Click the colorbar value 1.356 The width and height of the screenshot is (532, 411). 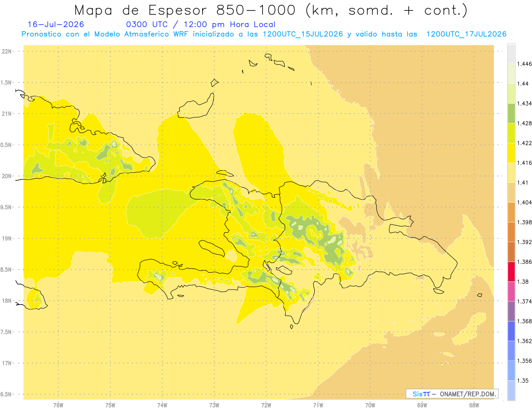click(525, 361)
